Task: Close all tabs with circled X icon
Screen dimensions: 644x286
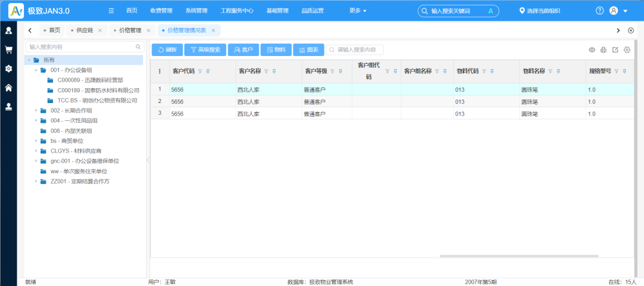Action: 631,30
